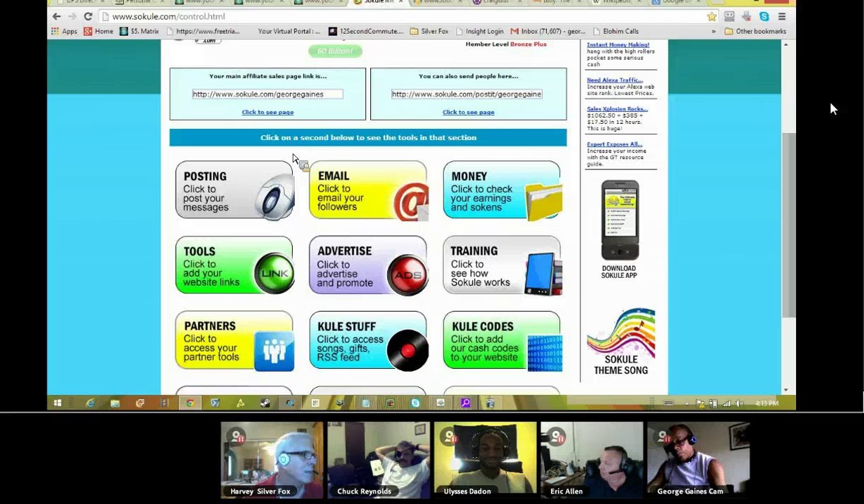
Task: Select Ulysses Dadon video thumbnail
Action: pos(485,459)
